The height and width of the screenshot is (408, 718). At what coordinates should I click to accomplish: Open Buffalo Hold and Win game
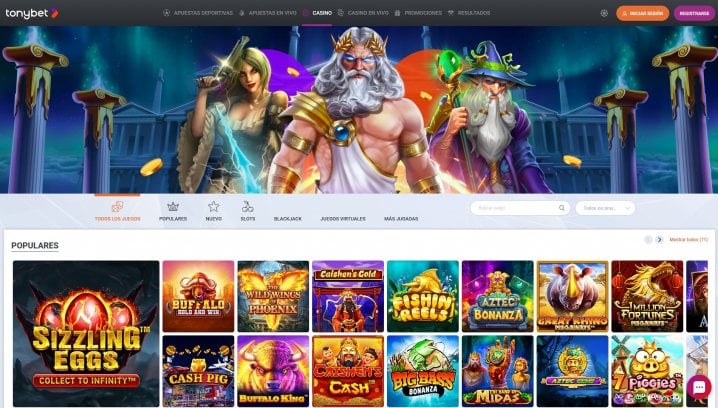(198, 296)
